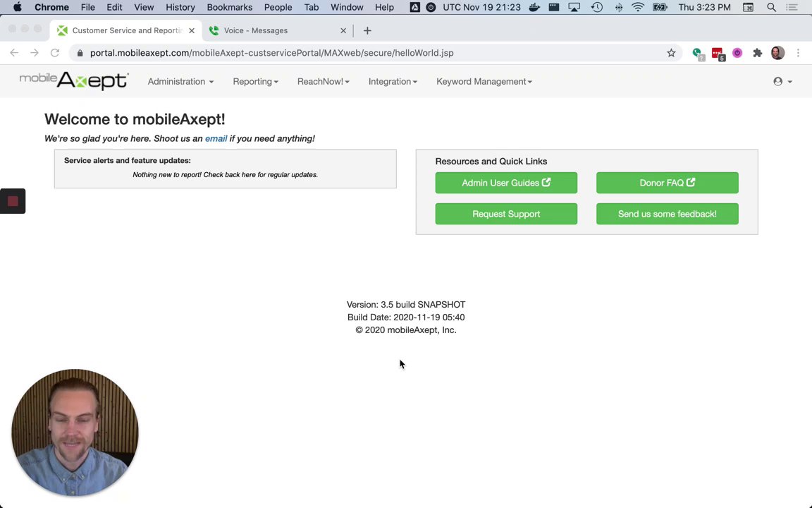Open the Apple menu
This screenshot has height=508, width=812.
pyautogui.click(x=17, y=7)
